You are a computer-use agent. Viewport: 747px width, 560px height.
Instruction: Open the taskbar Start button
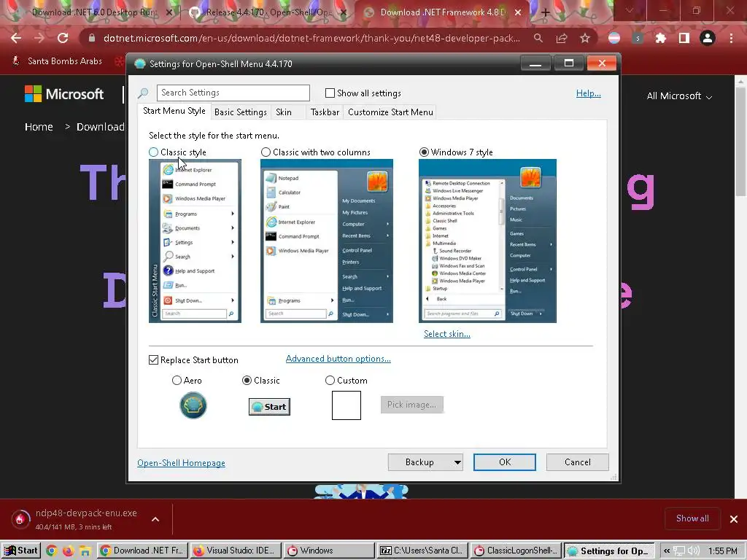[21, 551]
